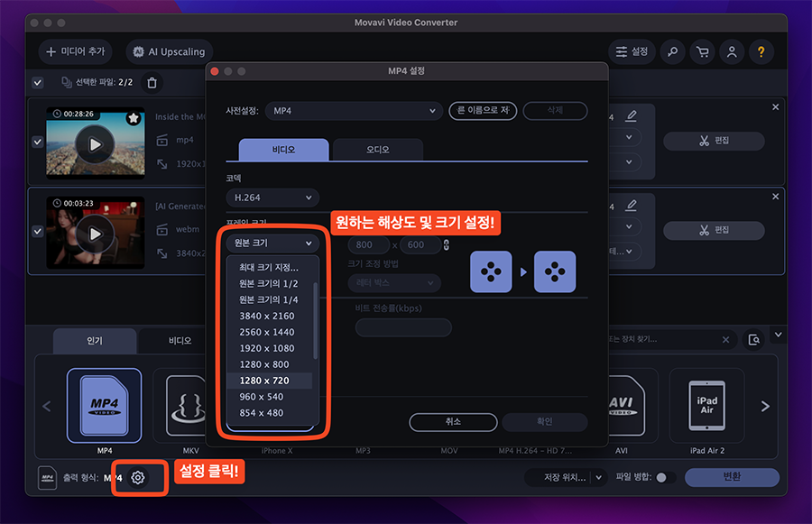The image size is (812, 524).
Task: Click the 삭제 delete preset button
Action: (555, 110)
